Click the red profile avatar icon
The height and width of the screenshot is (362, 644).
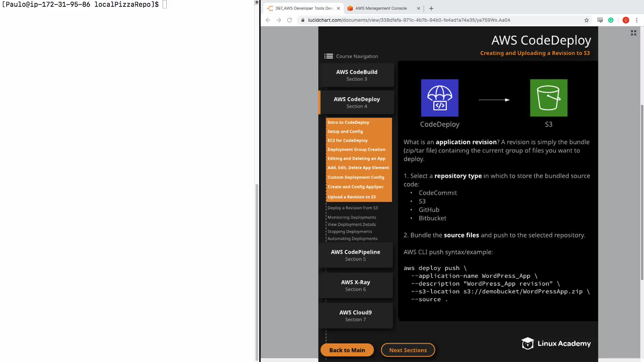tap(626, 20)
